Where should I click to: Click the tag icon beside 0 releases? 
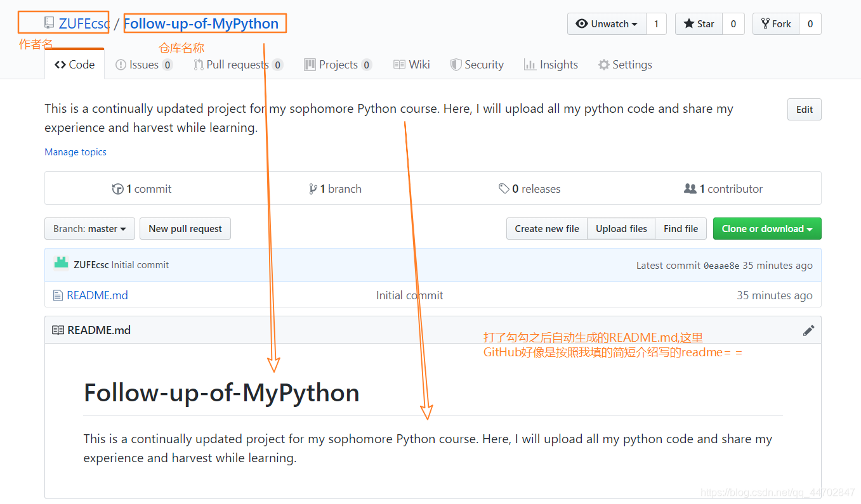tap(504, 188)
